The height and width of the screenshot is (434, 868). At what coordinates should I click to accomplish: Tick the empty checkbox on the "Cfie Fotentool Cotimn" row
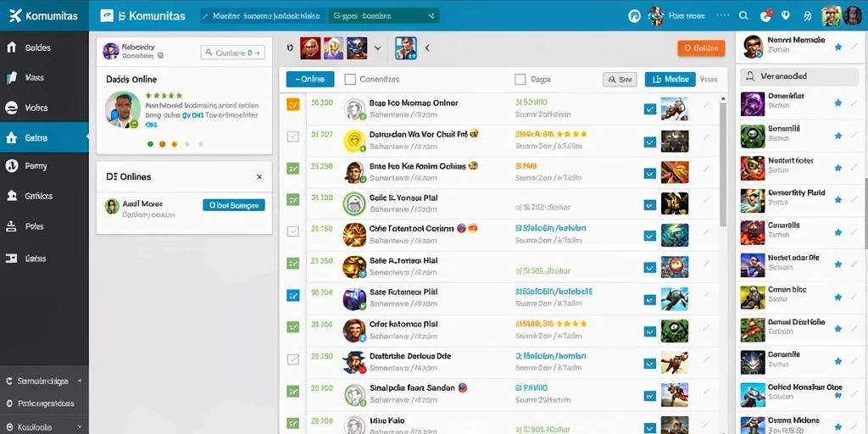click(x=292, y=232)
